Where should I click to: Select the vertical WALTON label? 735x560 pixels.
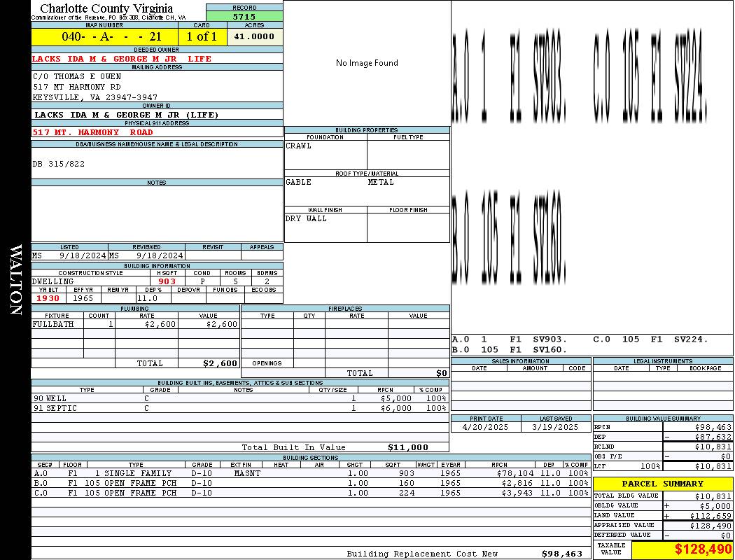(x=16, y=279)
